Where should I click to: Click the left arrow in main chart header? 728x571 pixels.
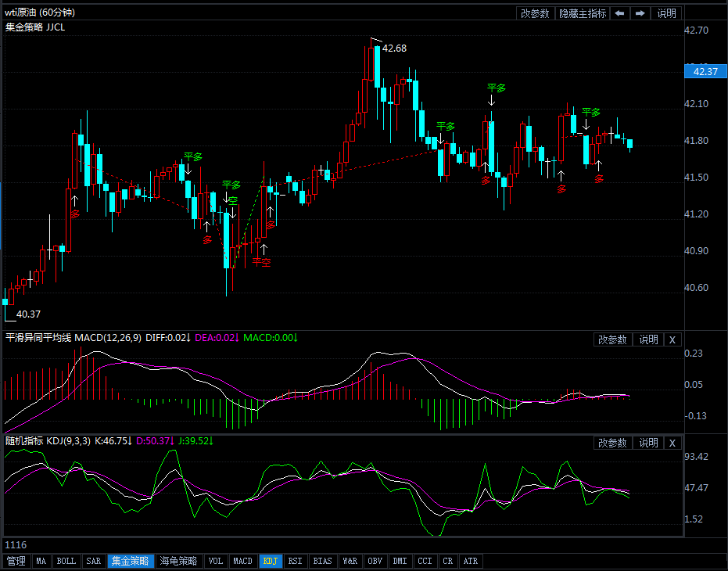point(619,13)
